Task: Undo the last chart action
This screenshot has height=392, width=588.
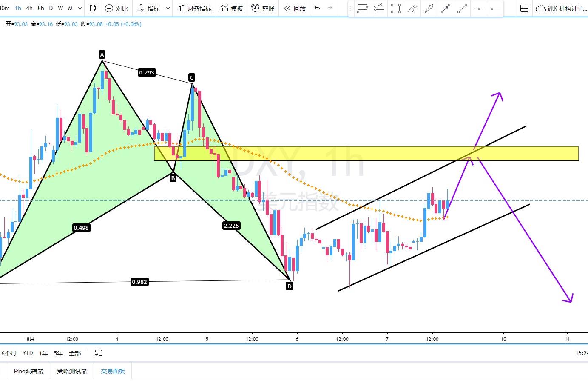Action: pos(317,8)
